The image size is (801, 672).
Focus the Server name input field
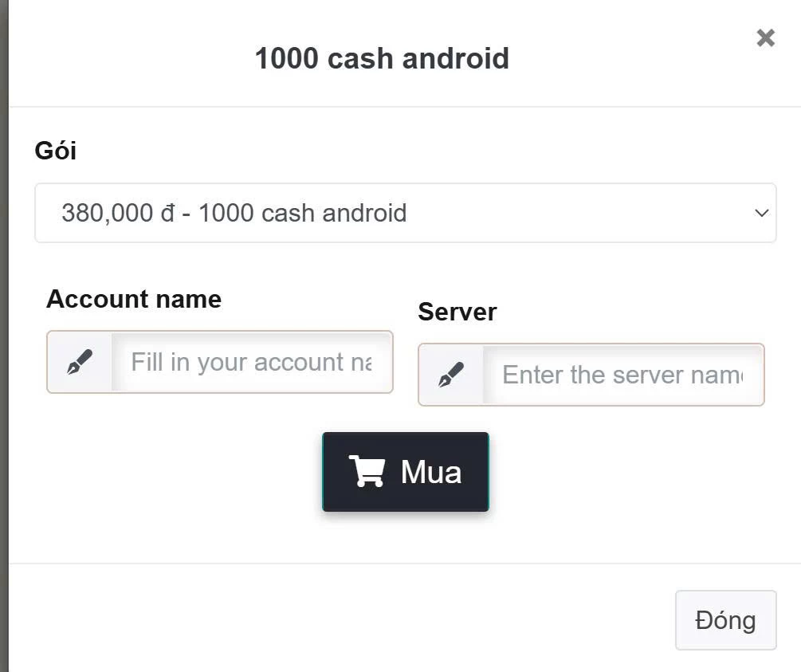pyautogui.click(x=622, y=375)
